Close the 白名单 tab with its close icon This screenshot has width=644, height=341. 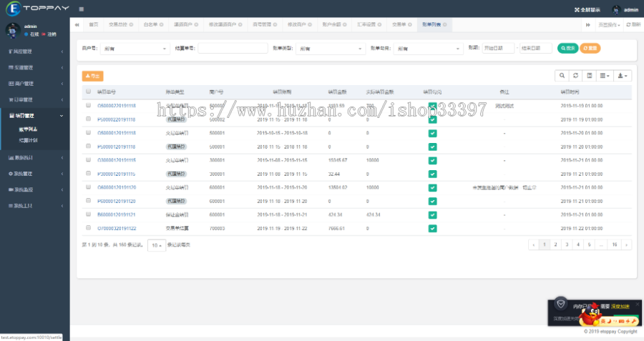point(161,24)
